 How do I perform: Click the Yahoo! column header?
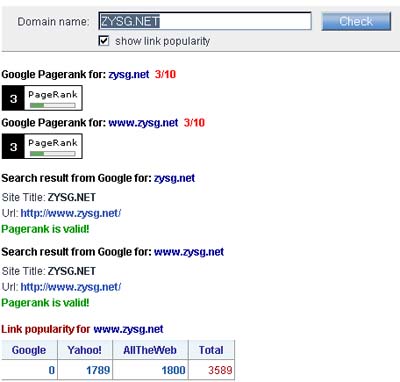pyautogui.click(x=84, y=350)
